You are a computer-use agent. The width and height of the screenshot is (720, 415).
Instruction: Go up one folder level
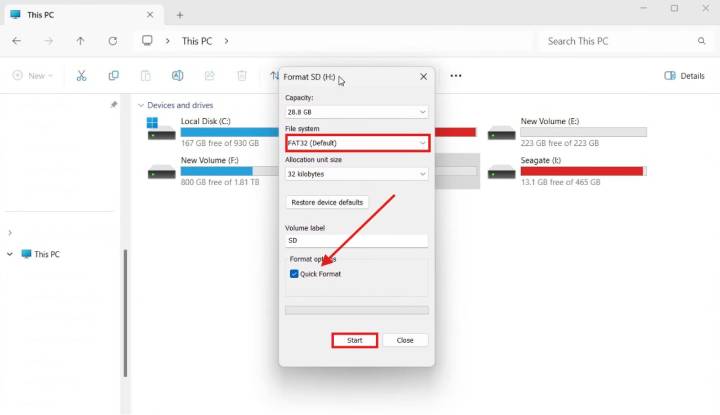point(80,41)
